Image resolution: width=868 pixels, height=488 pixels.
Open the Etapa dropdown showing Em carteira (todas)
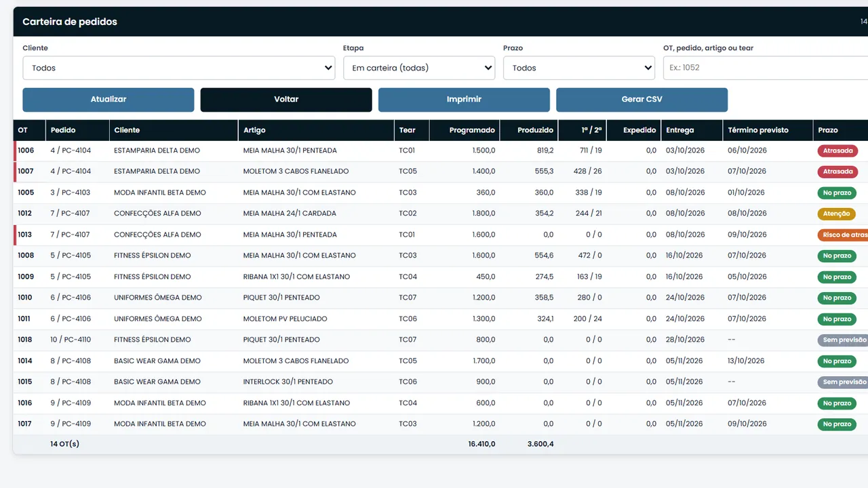419,68
